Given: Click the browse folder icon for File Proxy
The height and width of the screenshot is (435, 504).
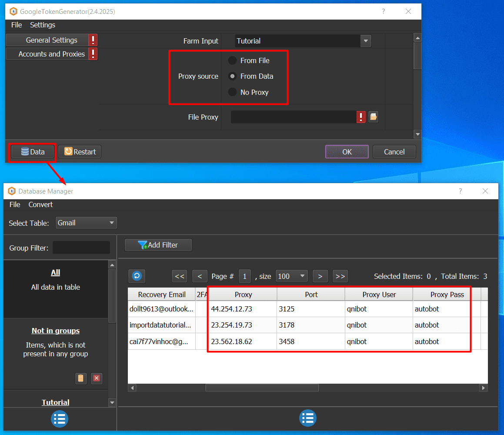Looking at the screenshot, I should point(373,117).
